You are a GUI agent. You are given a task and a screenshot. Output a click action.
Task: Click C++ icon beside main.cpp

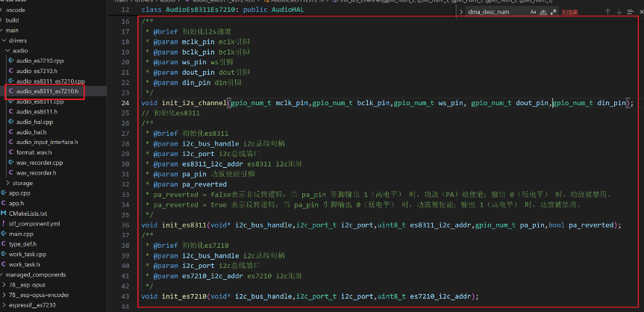[4, 234]
